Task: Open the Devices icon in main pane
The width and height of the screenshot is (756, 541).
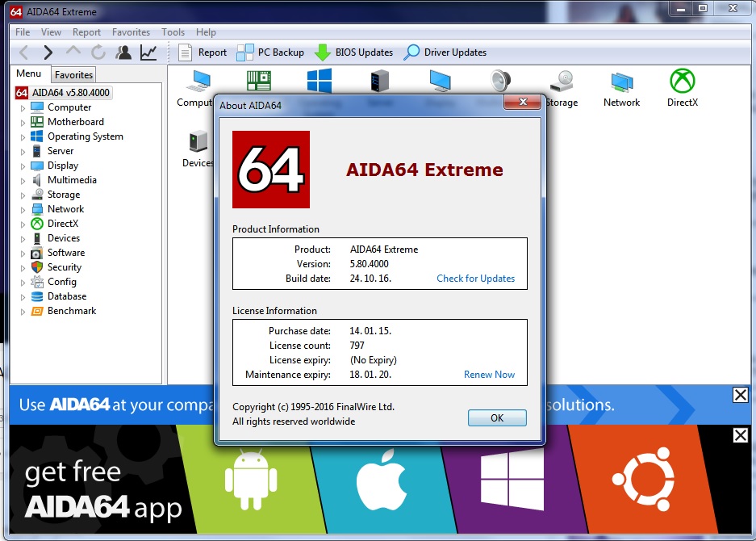Action: click(198, 141)
